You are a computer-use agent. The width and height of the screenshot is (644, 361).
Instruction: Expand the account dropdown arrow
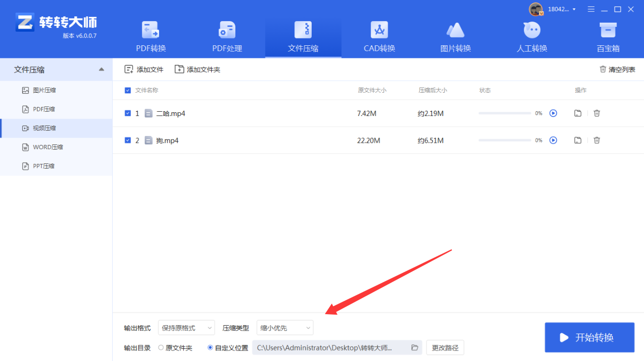coord(574,9)
